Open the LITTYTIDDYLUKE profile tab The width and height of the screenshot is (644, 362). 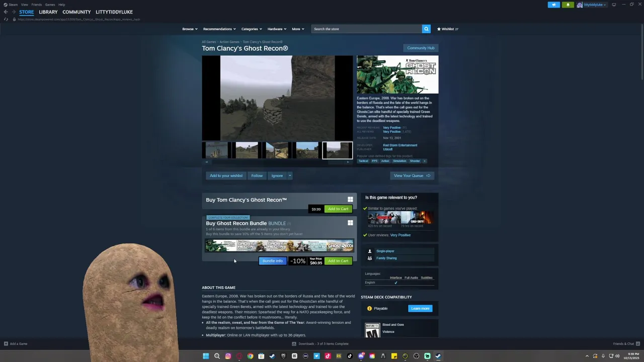[x=114, y=12]
